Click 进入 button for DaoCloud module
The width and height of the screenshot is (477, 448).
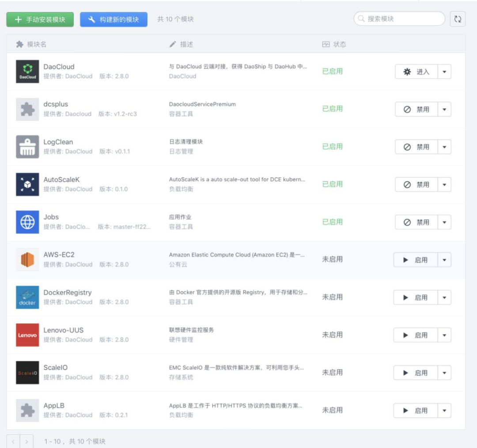coord(416,72)
